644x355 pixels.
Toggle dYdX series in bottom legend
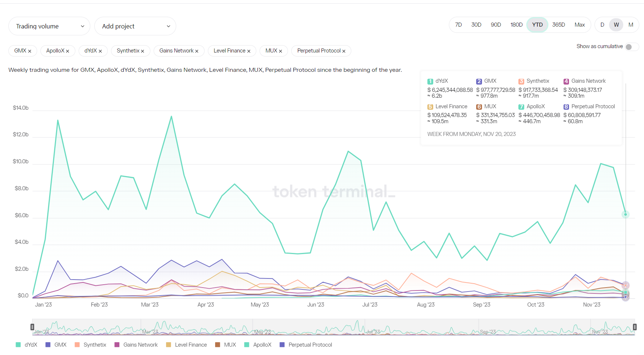click(x=27, y=345)
